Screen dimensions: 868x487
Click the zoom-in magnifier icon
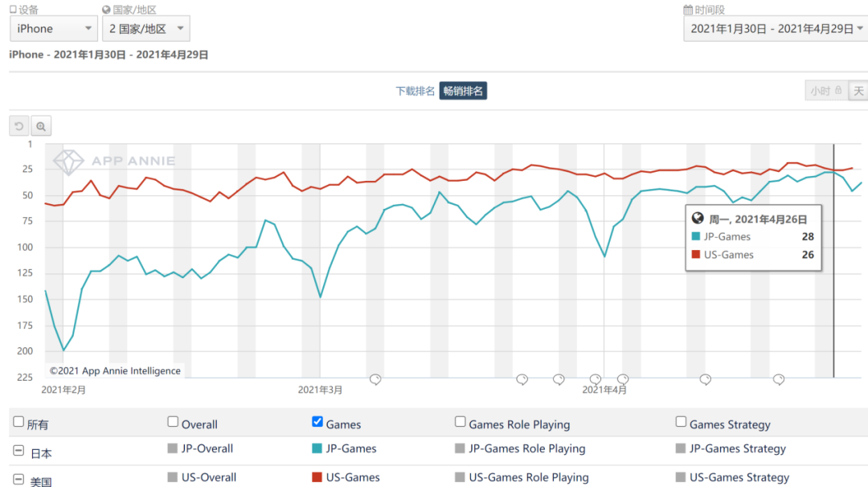41,125
